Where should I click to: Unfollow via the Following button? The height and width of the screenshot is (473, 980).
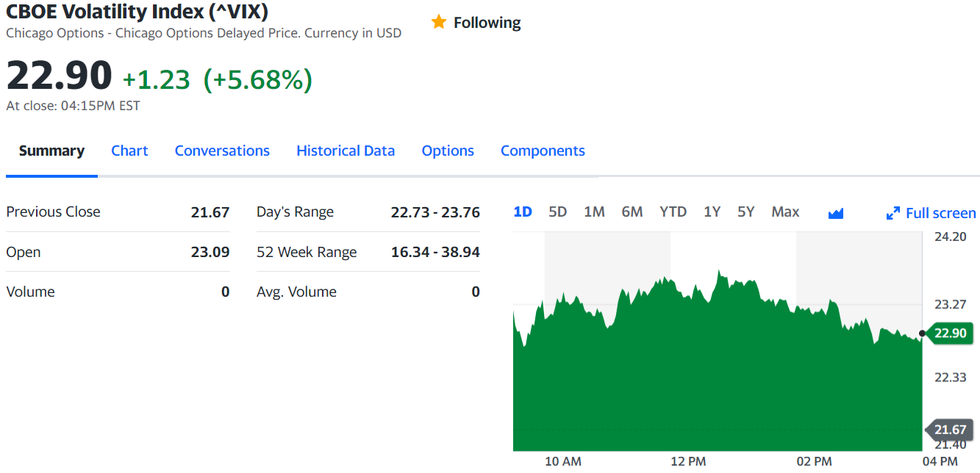476,23
